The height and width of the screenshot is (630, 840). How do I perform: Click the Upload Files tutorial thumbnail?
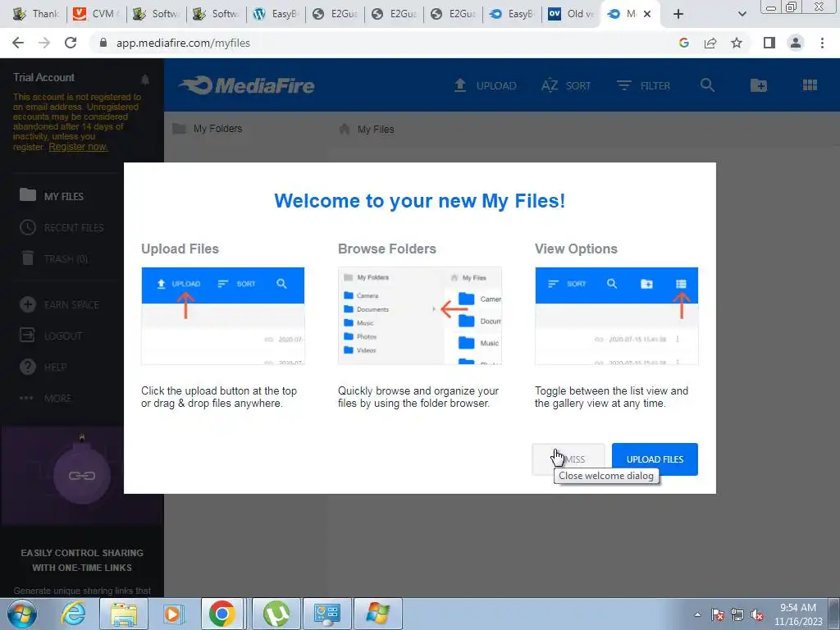point(223,316)
